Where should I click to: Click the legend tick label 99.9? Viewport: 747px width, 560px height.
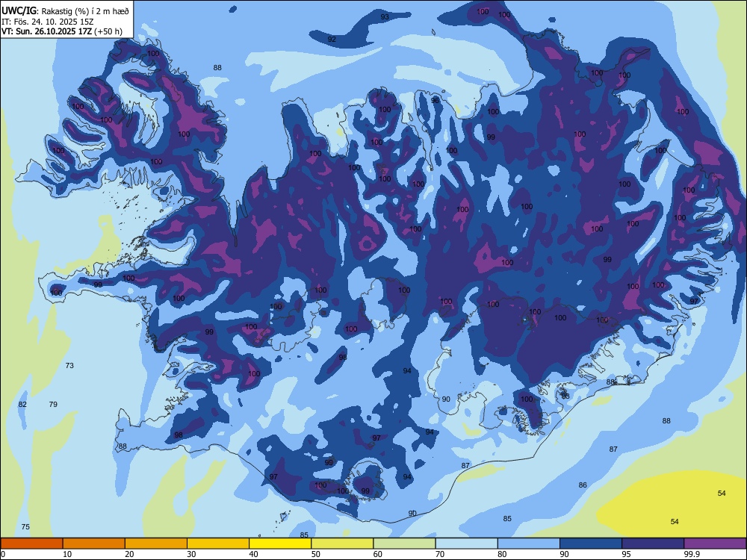692,554
